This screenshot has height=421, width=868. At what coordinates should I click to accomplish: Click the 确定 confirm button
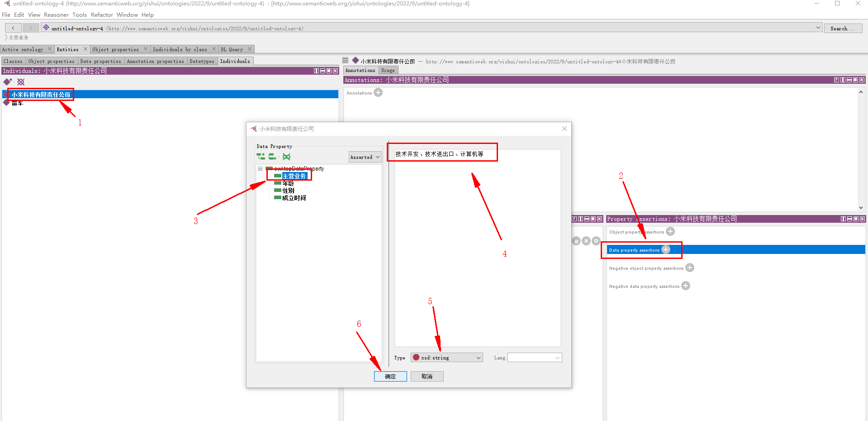[390, 376]
